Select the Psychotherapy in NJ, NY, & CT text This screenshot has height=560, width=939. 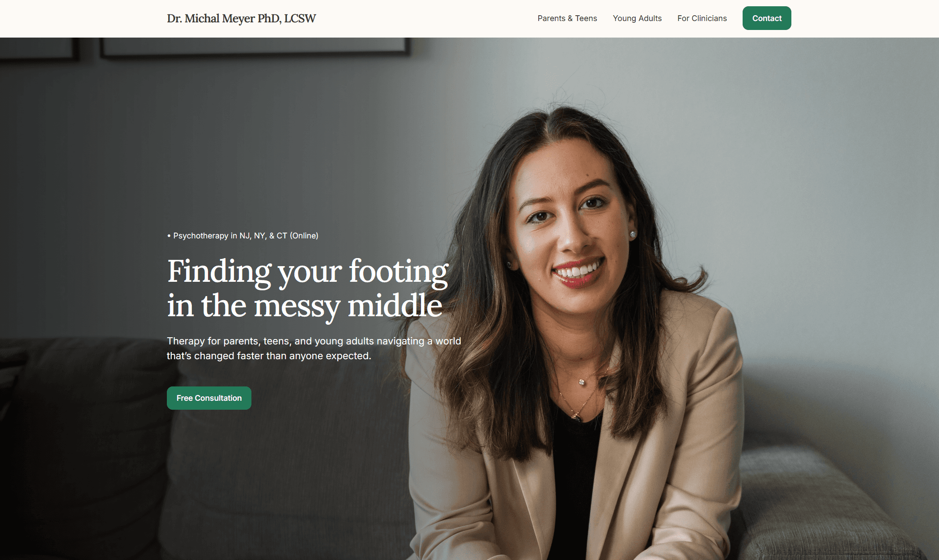[x=246, y=236]
